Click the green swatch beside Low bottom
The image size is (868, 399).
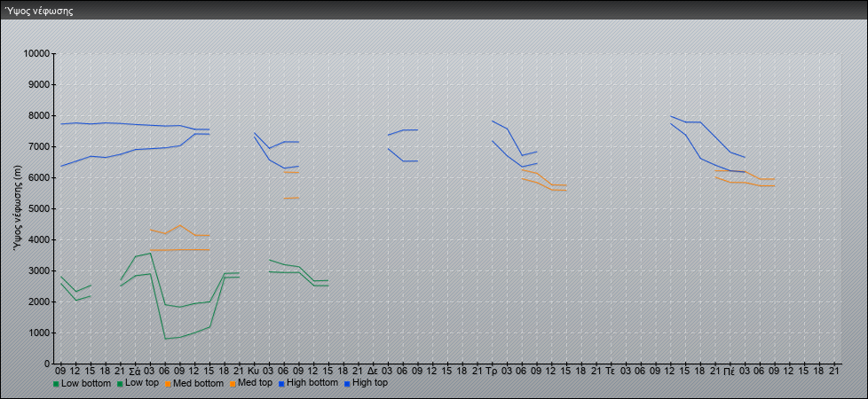click(x=56, y=384)
